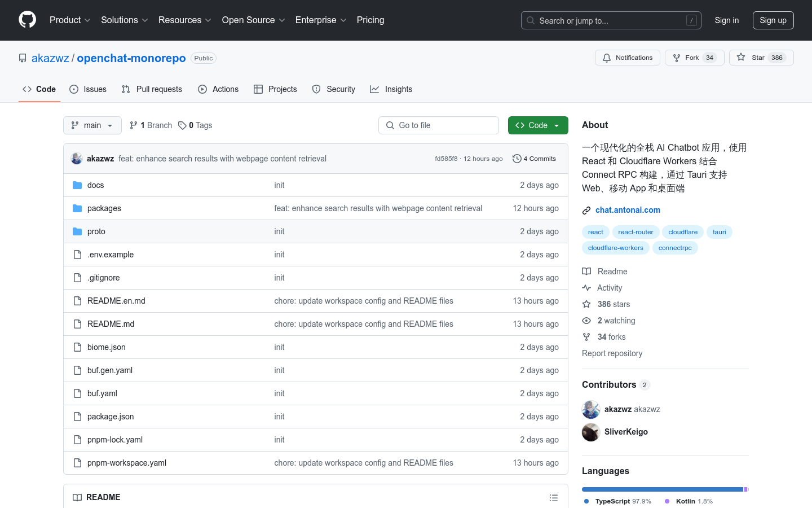
Task: Open the commit history clock icon
Action: 517,159
